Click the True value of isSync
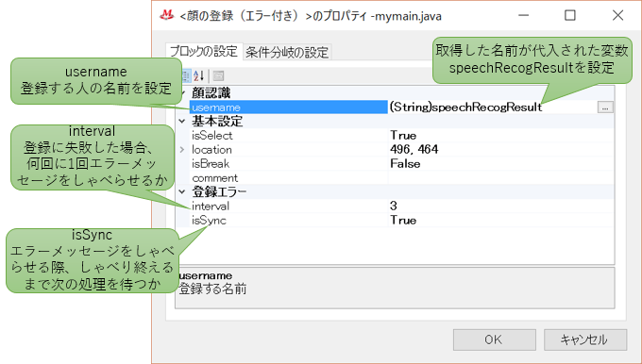 [403, 220]
